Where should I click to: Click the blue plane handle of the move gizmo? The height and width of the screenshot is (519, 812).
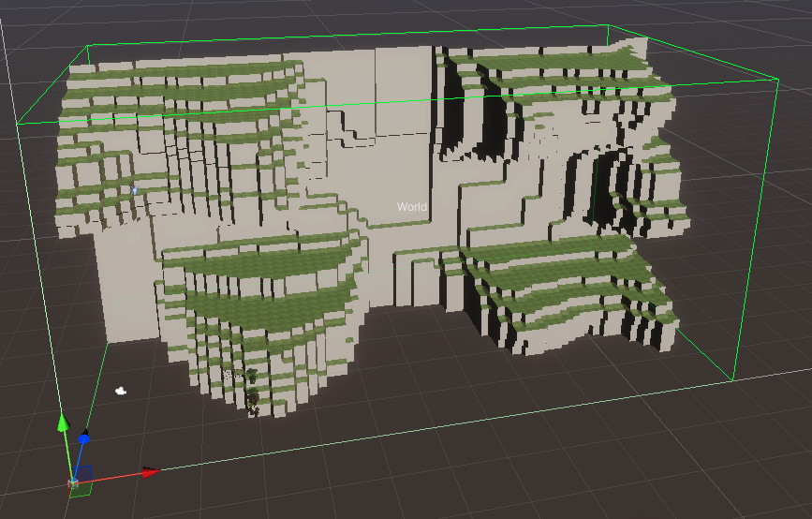(x=84, y=473)
